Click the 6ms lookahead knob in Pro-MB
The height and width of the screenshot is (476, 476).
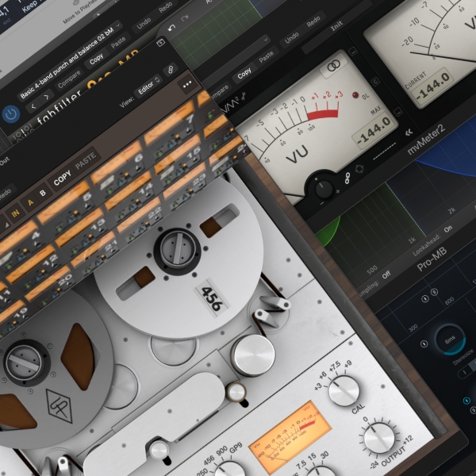point(450,339)
